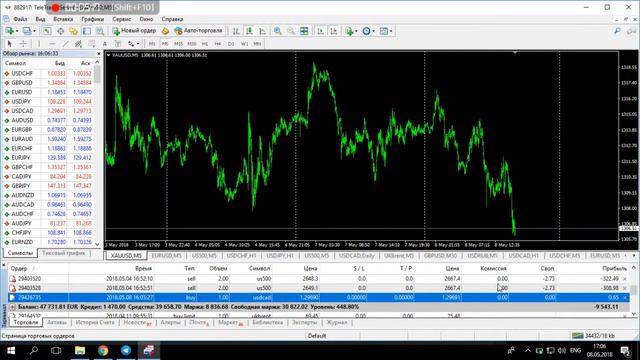Toggle the Auto Scroll chart icon
Viewport: 640px width, 360px height.
pyautogui.click(x=320, y=31)
